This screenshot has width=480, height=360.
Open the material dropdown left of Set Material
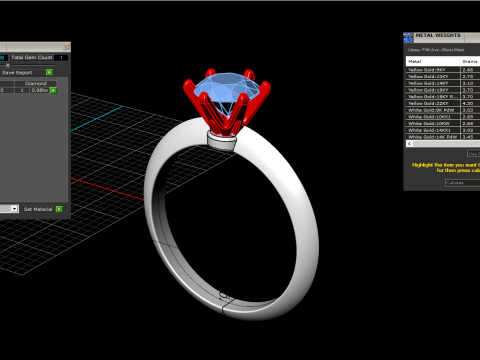click(14, 209)
